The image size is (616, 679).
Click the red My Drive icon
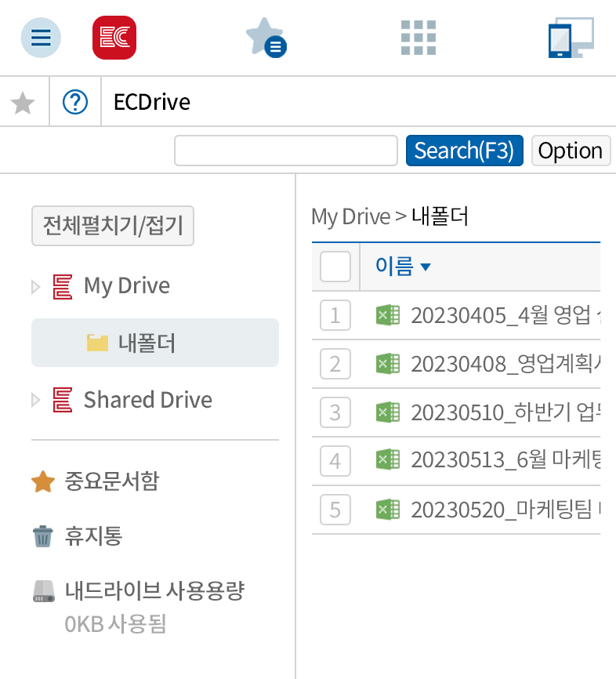(63, 287)
